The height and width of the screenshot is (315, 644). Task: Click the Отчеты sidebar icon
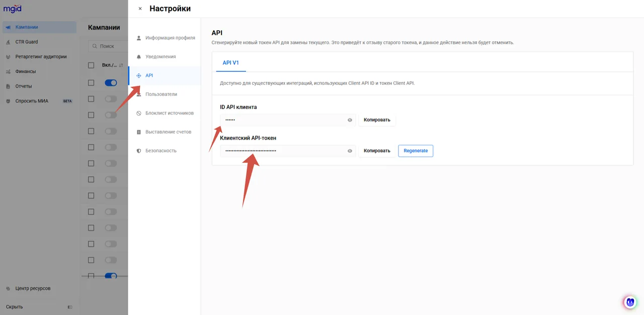pos(8,86)
